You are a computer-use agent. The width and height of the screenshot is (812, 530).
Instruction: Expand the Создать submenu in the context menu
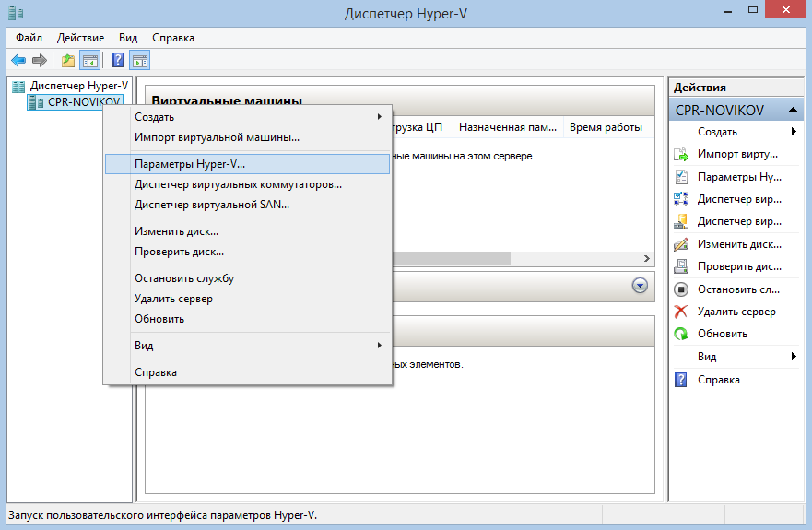(378, 117)
